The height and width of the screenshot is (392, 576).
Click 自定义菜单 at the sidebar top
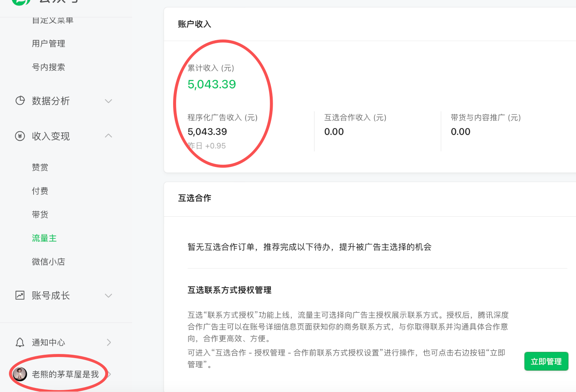click(53, 20)
